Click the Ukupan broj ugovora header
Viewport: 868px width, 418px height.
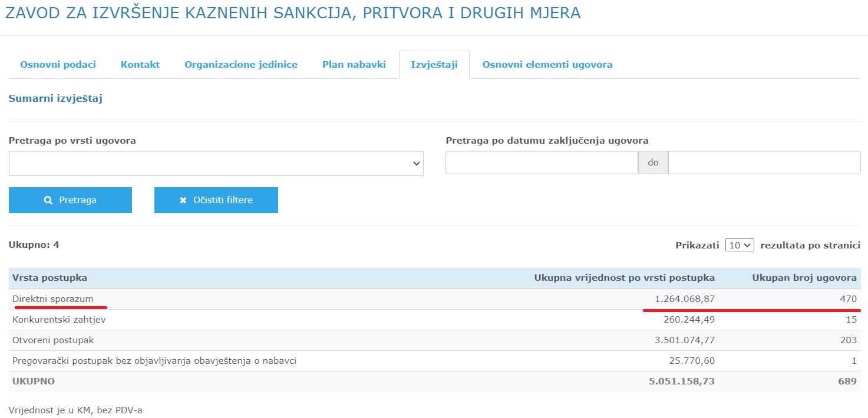coord(804,277)
